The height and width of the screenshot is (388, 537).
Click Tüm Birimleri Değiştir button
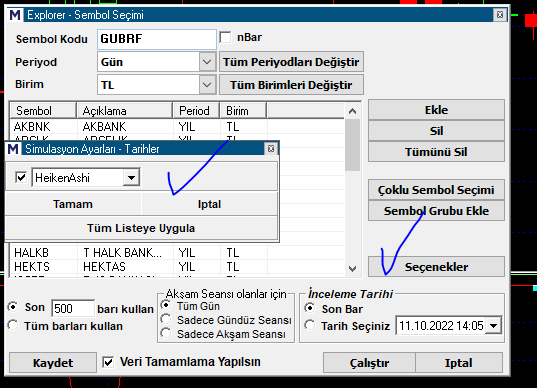pyautogui.click(x=291, y=85)
